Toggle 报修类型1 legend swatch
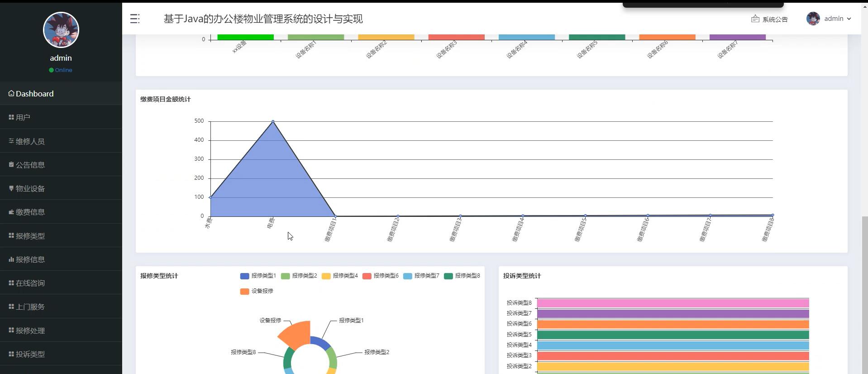Screen dimensions: 868x374 coord(244,276)
